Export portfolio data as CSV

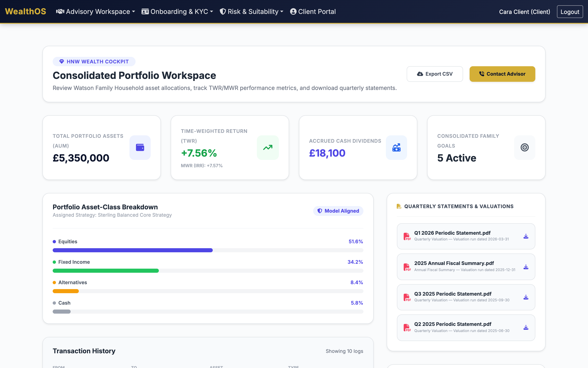click(435, 74)
